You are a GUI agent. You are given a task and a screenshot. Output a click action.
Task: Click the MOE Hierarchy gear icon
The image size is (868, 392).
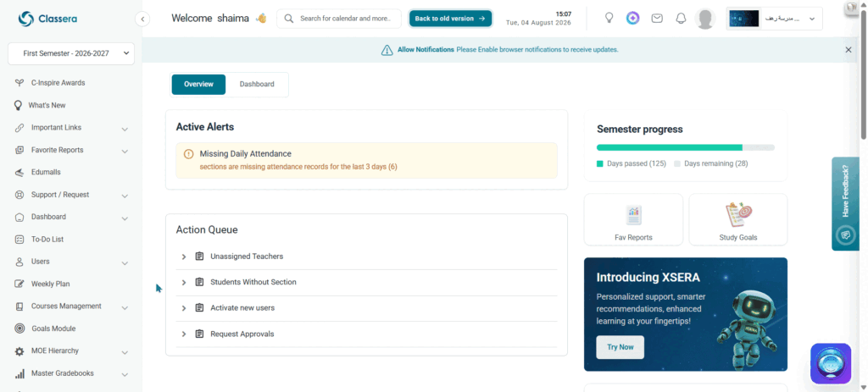pyautogui.click(x=19, y=351)
